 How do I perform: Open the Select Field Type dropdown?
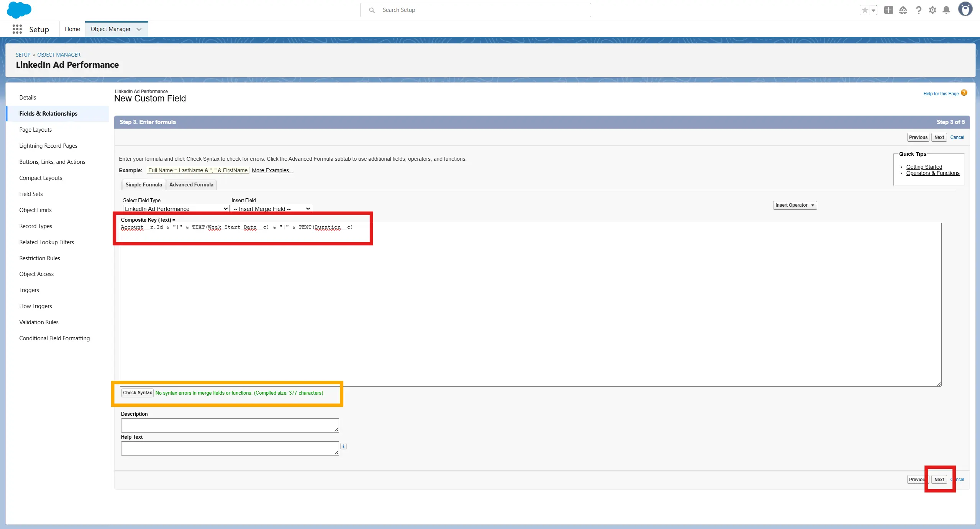pyautogui.click(x=176, y=209)
